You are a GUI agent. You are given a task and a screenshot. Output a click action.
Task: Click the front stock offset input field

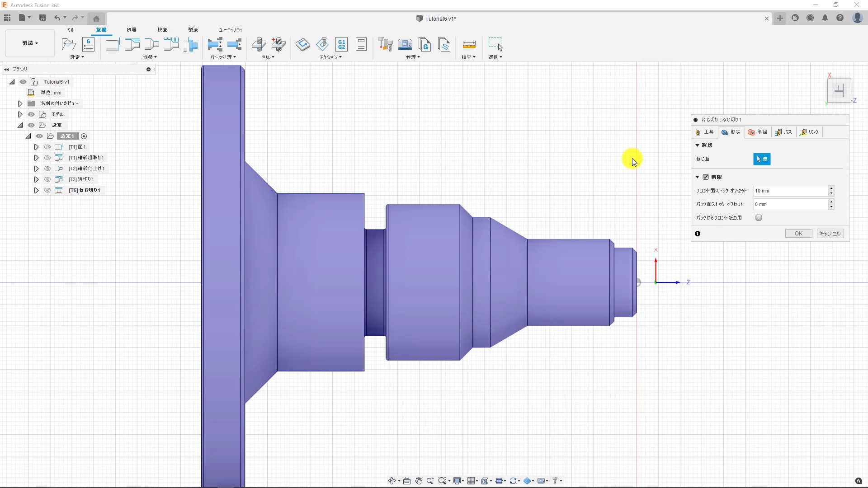click(x=790, y=191)
